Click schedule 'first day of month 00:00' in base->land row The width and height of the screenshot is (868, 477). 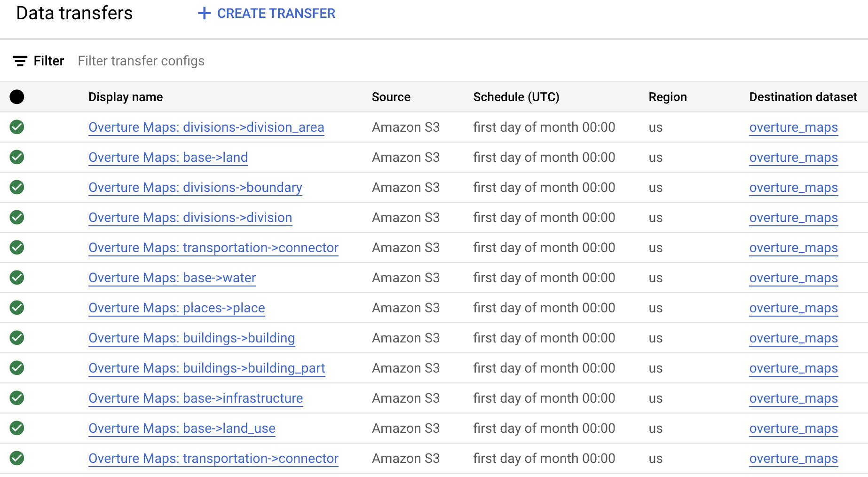(x=544, y=157)
